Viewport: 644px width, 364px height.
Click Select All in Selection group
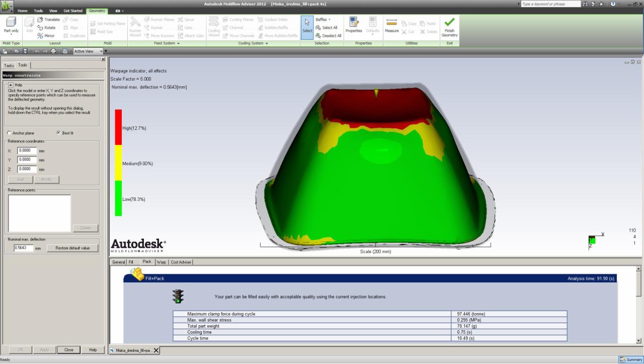tap(327, 28)
